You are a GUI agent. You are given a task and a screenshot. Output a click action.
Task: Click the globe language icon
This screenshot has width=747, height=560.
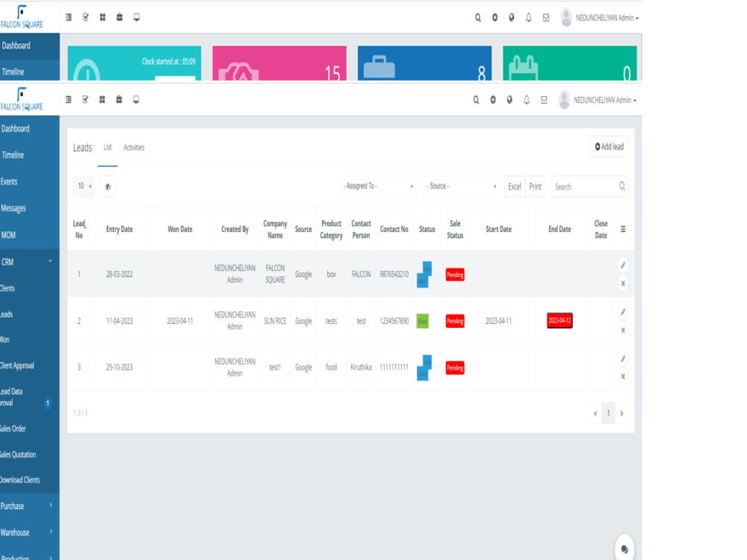510,99
